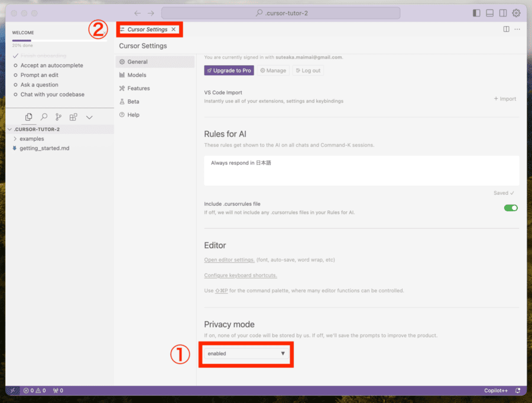Screen dimensions: 532x403
Task: Open the Help settings section
Action: [x=155, y=115]
